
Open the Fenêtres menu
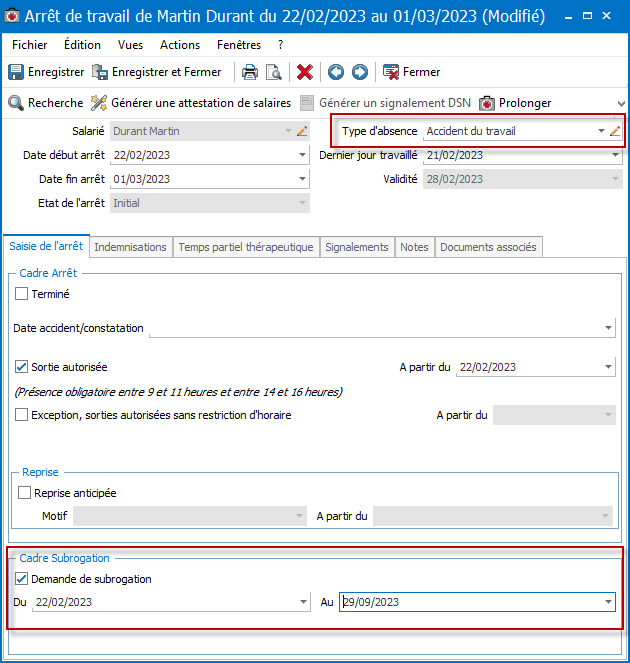[239, 45]
